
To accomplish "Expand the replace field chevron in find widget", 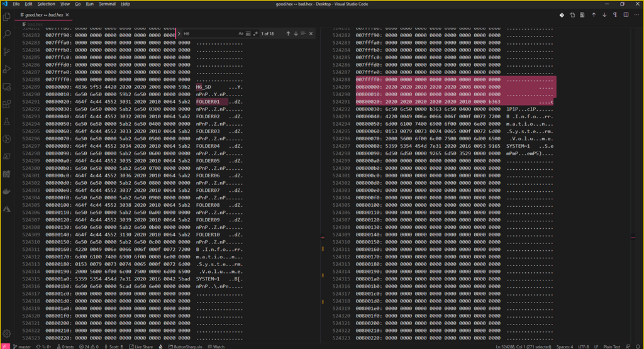I will (179, 33).
